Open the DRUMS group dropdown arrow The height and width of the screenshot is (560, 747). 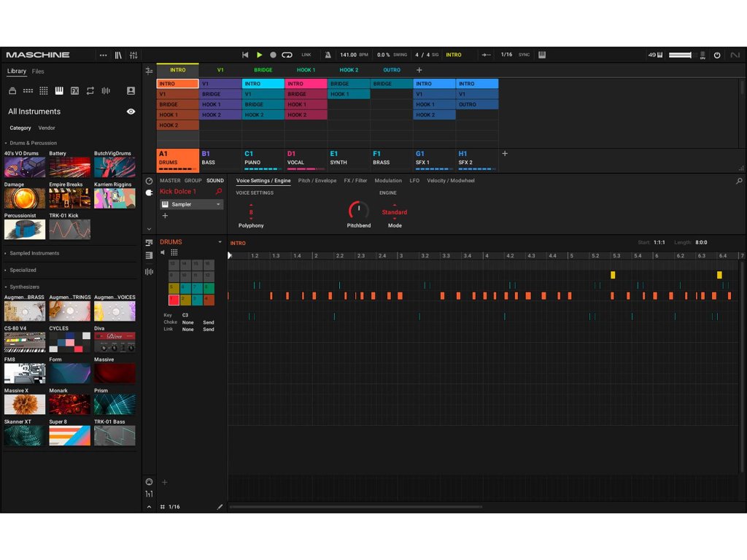(x=220, y=242)
